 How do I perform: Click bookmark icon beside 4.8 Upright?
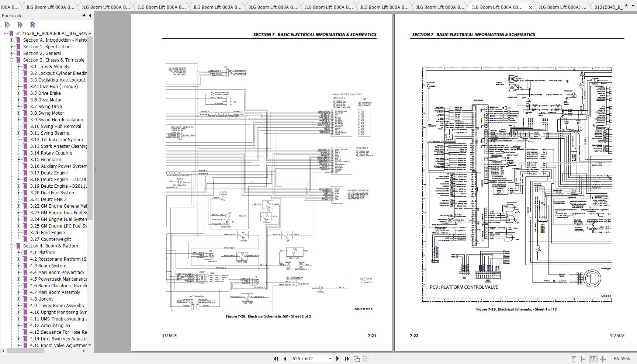pyautogui.click(x=25, y=299)
